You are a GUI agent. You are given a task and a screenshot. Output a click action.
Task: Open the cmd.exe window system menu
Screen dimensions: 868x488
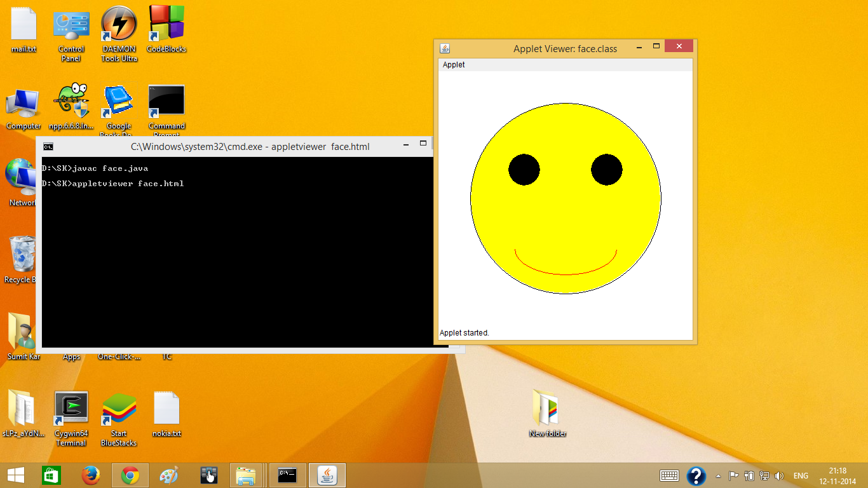coord(48,146)
